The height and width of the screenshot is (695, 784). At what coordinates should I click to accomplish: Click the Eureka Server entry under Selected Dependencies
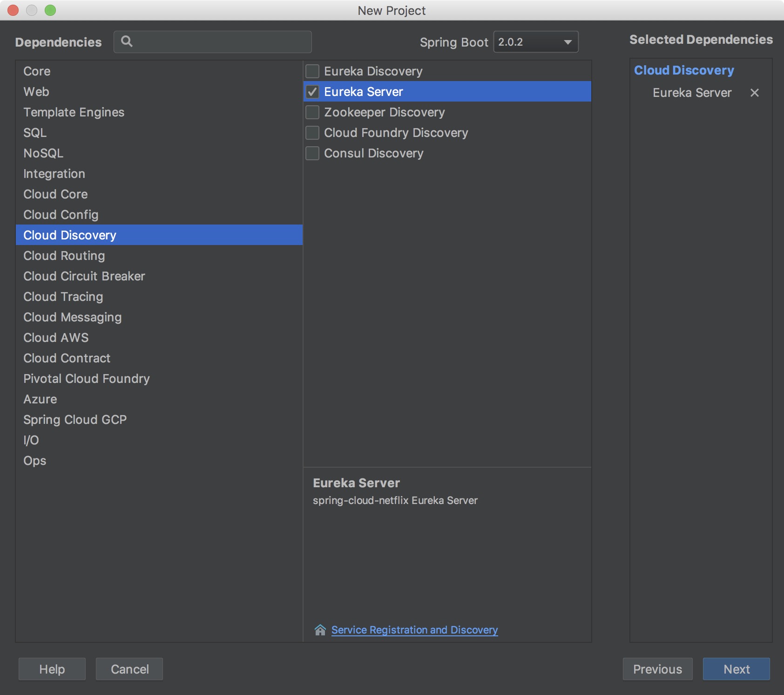click(692, 93)
